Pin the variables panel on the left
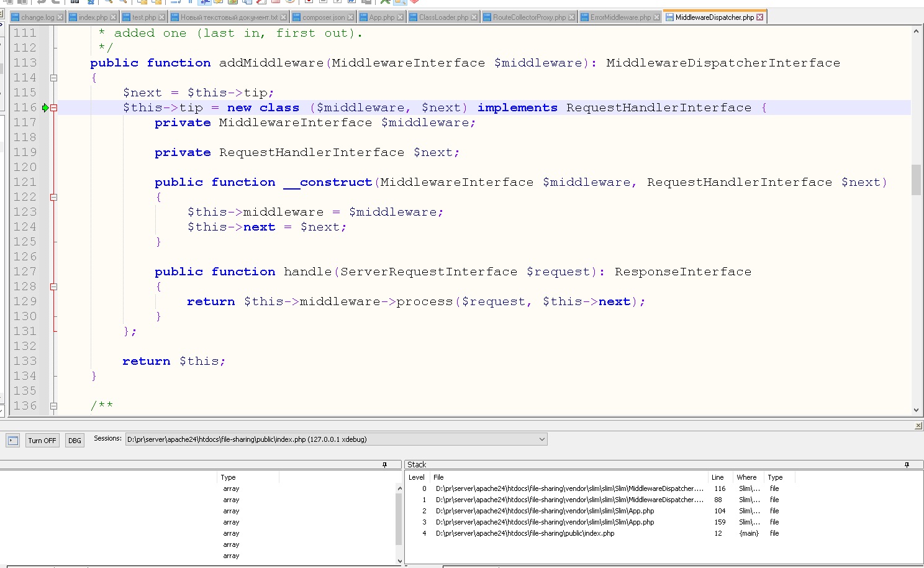This screenshot has width=924, height=568. coord(384,465)
